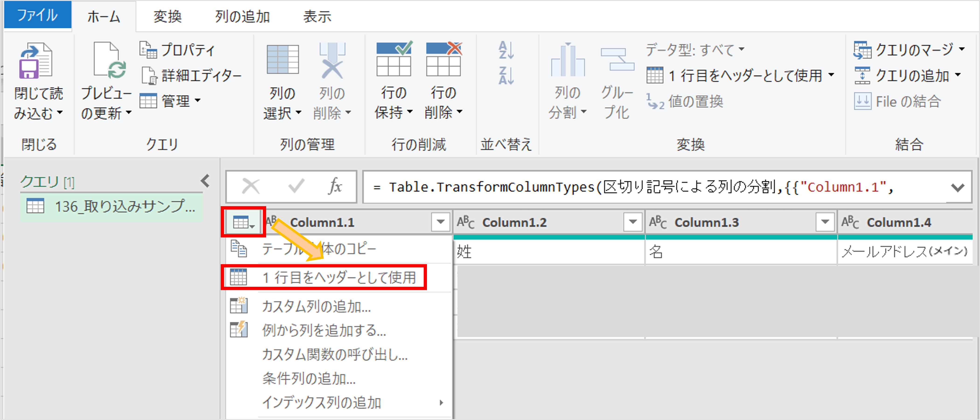Click the cell containing 名
Viewport: 980px width, 420px height.
(x=742, y=252)
